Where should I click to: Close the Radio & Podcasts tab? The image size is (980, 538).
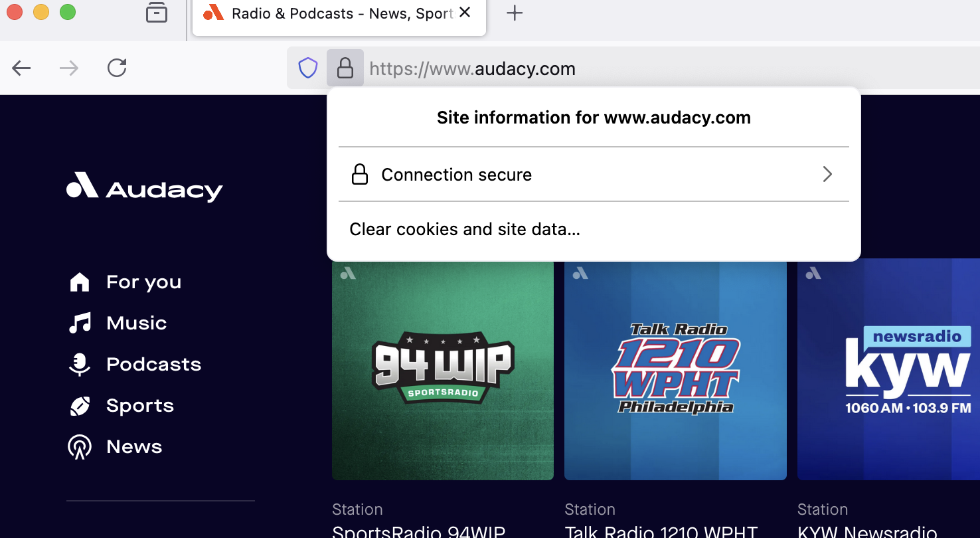[465, 13]
